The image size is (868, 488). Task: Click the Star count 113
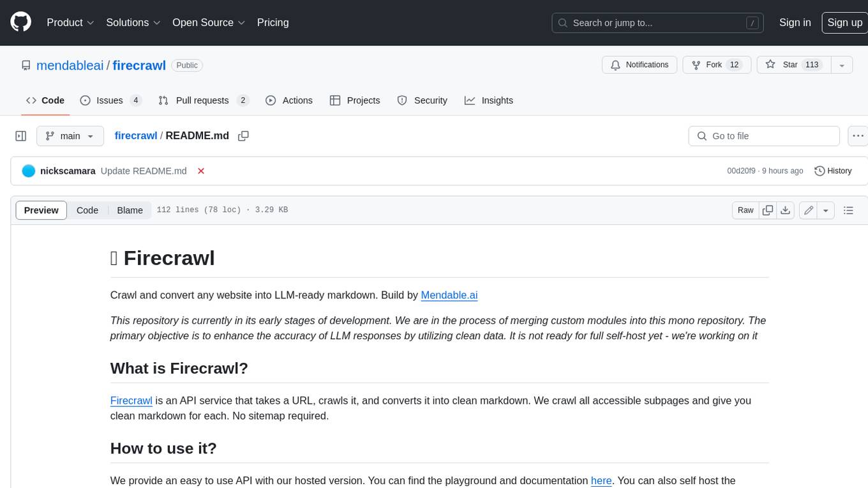pyautogui.click(x=812, y=65)
